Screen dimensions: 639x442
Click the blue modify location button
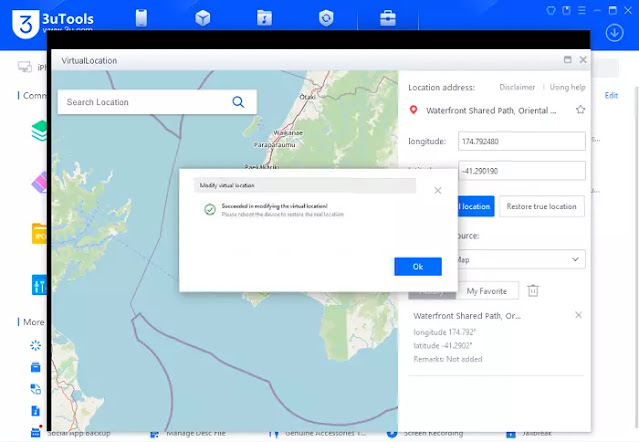[x=476, y=206]
